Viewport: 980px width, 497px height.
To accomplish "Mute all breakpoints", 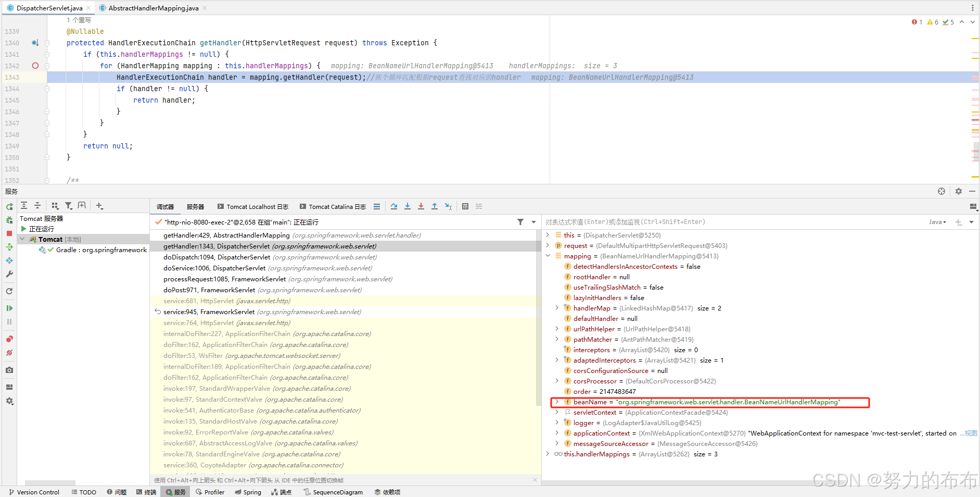I will pyautogui.click(x=9, y=353).
